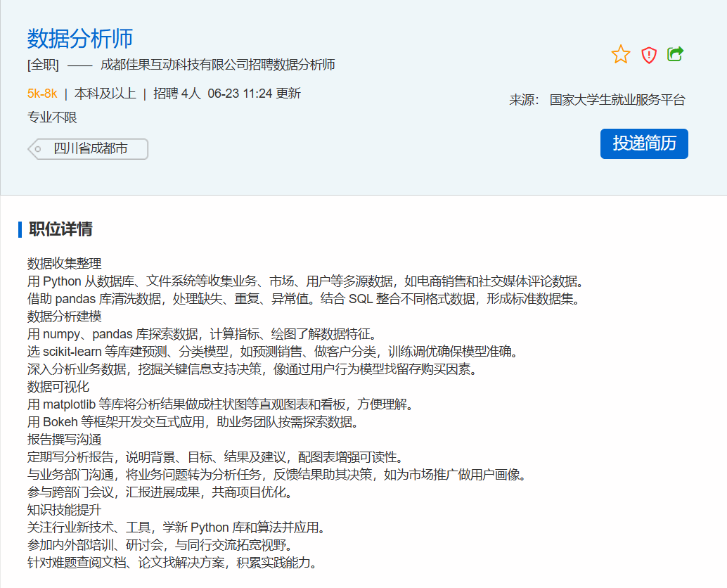Click the tag icon beside 四川省成都市
This screenshot has width=727, height=588.
pyautogui.click(x=37, y=149)
